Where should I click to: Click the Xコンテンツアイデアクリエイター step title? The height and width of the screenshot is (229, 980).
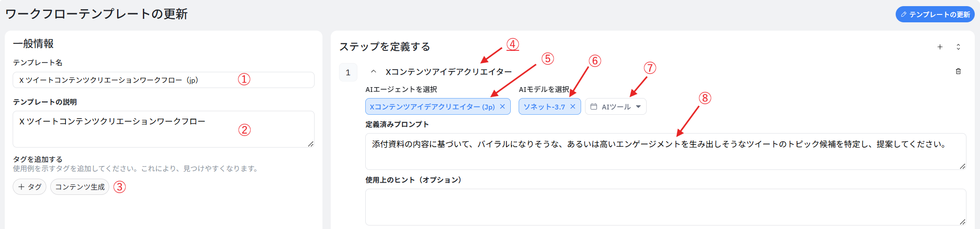[448, 72]
